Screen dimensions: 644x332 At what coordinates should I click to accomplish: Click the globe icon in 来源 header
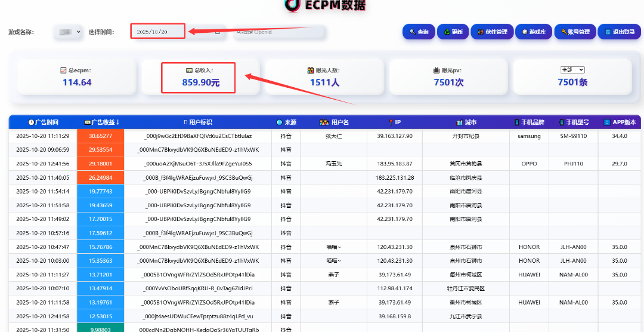[x=279, y=122]
